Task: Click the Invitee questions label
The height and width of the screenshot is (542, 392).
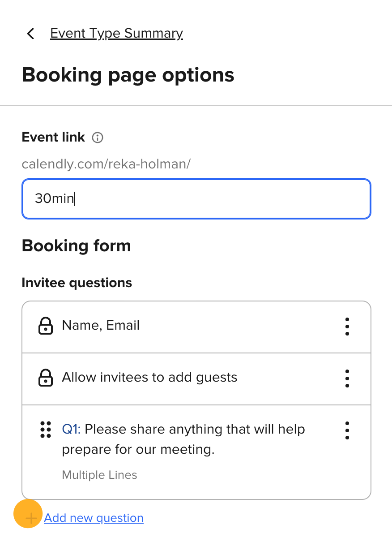Action: [x=77, y=283]
